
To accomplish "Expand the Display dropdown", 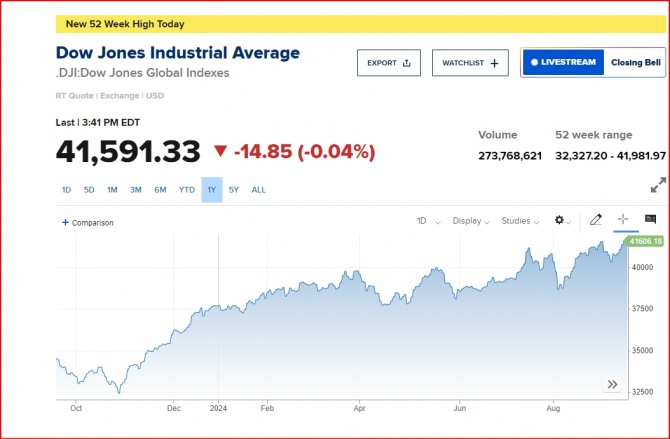I will coord(470,221).
